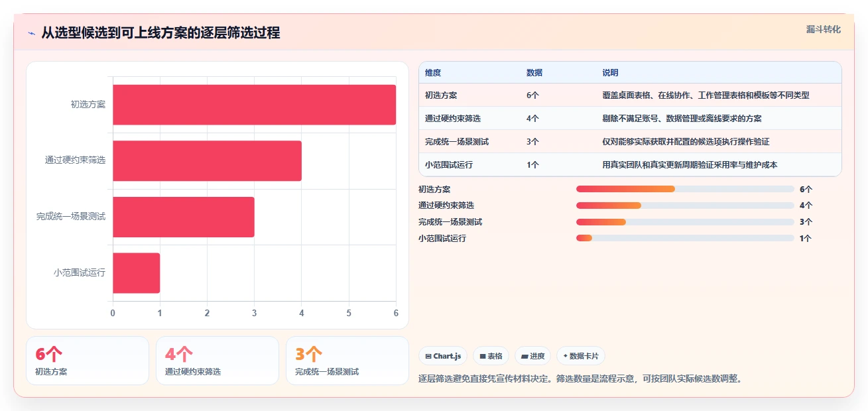Click the 数据 table column header
Viewport: 868px width, 411px height.
534,73
